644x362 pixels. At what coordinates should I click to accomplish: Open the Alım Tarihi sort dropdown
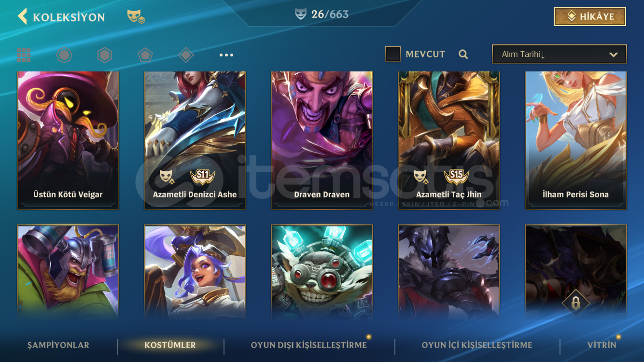[559, 54]
